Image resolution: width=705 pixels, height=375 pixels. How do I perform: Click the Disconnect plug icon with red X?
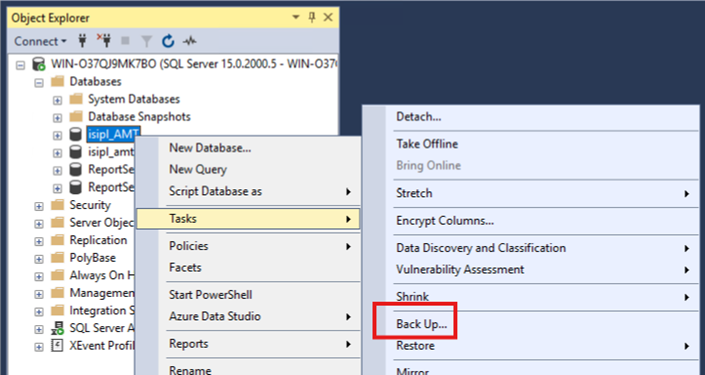(104, 40)
